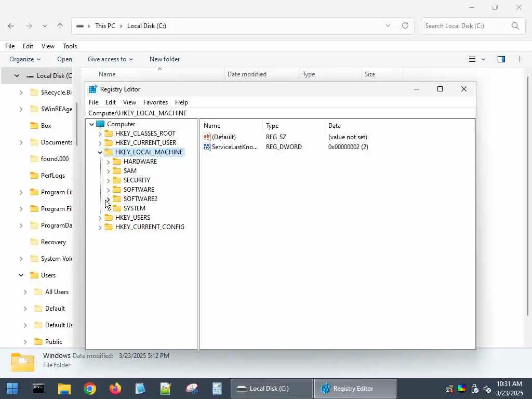Open the Favorites menu
The width and height of the screenshot is (532, 399).
[155, 102]
